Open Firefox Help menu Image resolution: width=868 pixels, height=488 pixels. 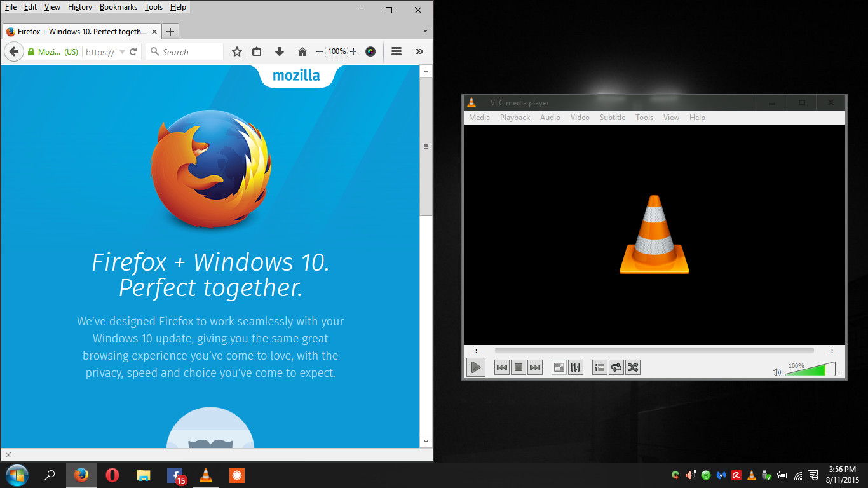179,7
